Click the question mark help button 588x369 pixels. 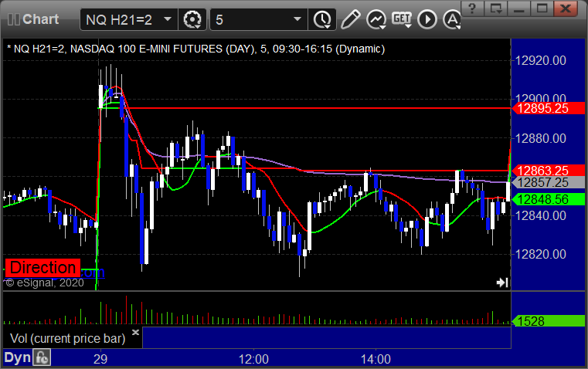click(472, 8)
